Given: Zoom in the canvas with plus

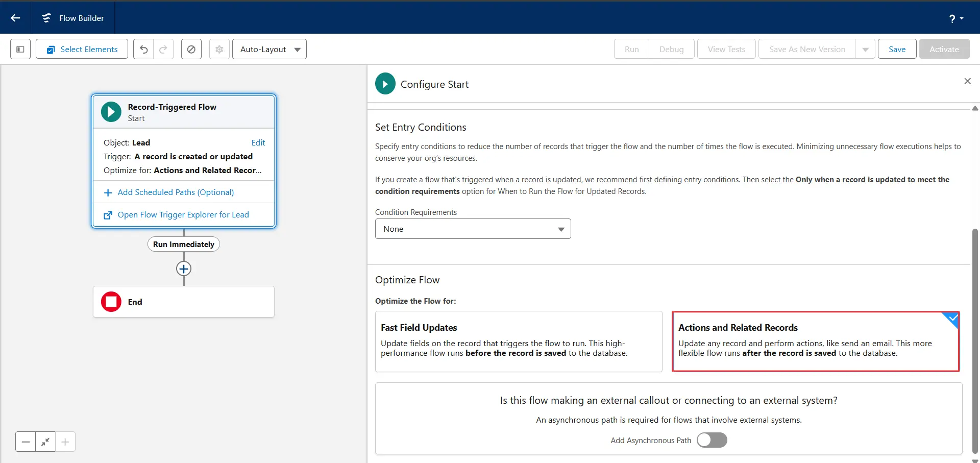Looking at the screenshot, I should click(65, 442).
